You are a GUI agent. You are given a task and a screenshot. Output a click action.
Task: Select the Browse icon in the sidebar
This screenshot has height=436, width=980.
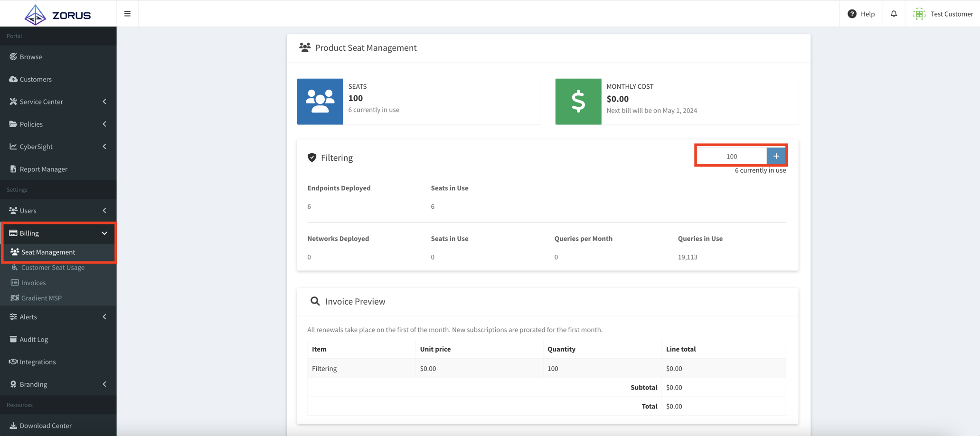[x=13, y=56]
